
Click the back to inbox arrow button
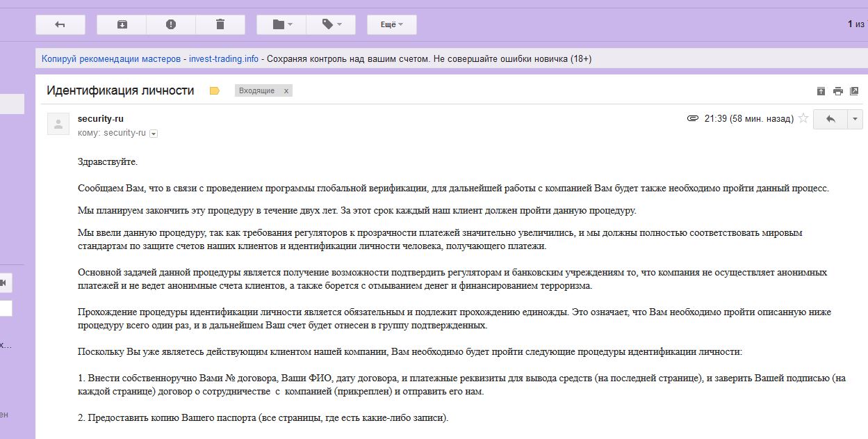tap(60, 24)
